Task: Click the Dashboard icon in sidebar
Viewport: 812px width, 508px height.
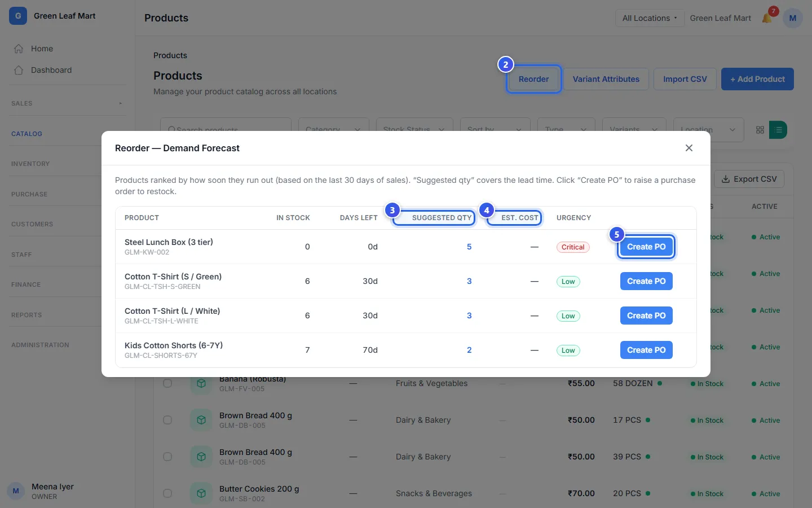Action: pos(19,70)
